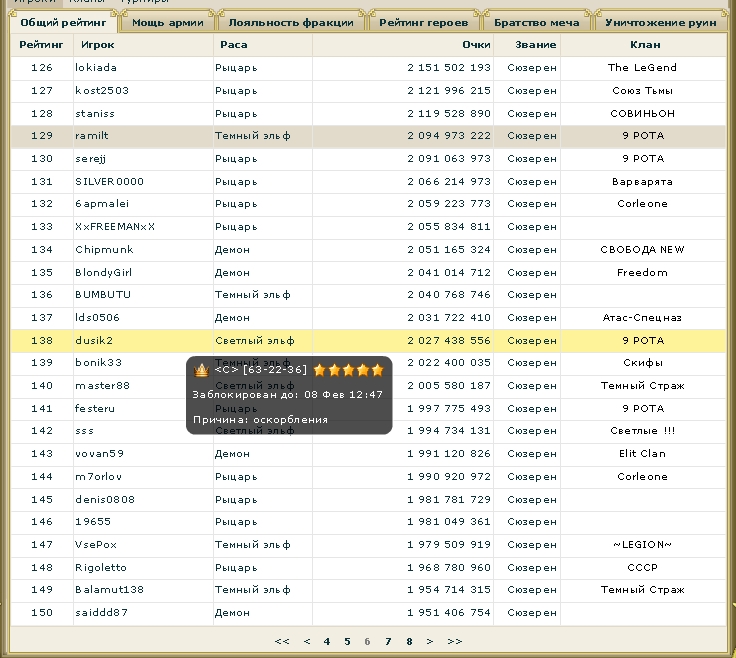Open The LeGend clan link

[642, 68]
